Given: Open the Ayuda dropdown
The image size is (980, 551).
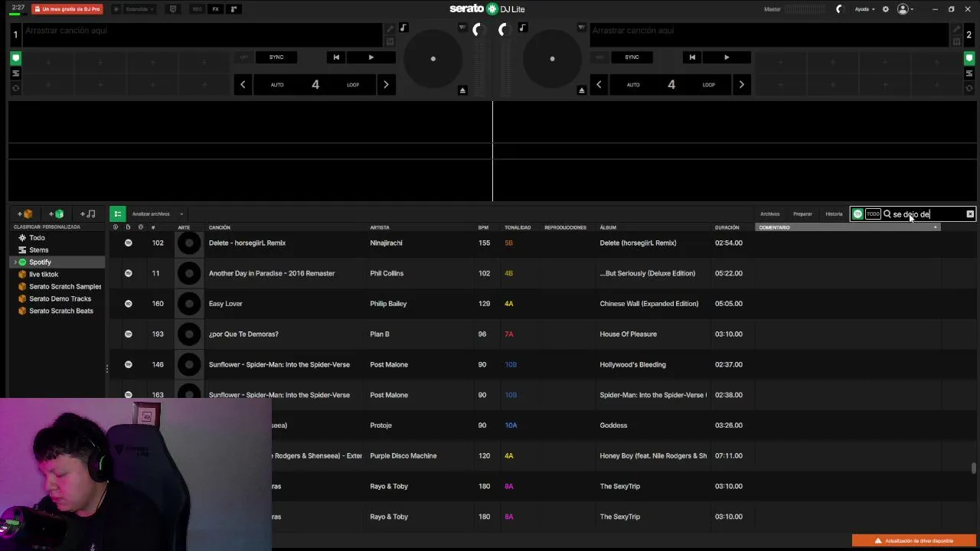Looking at the screenshot, I should click(864, 9).
